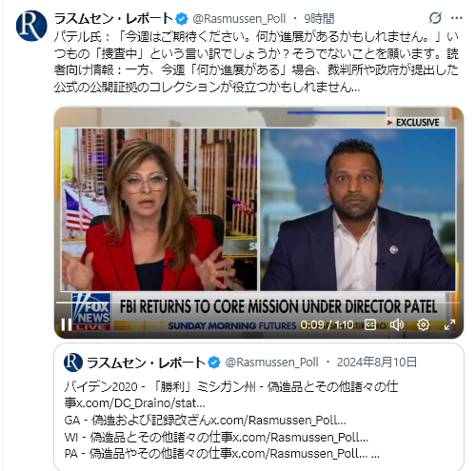This screenshot has width=476, height=471.
Task: Click the small avatar in the quoted post
Action: coord(73,363)
